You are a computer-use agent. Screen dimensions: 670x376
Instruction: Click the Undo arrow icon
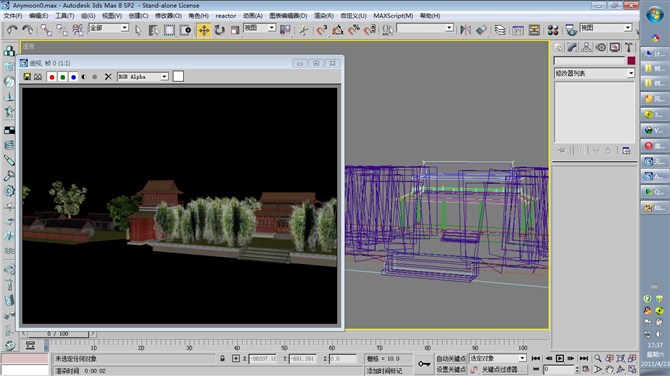tap(12, 29)
